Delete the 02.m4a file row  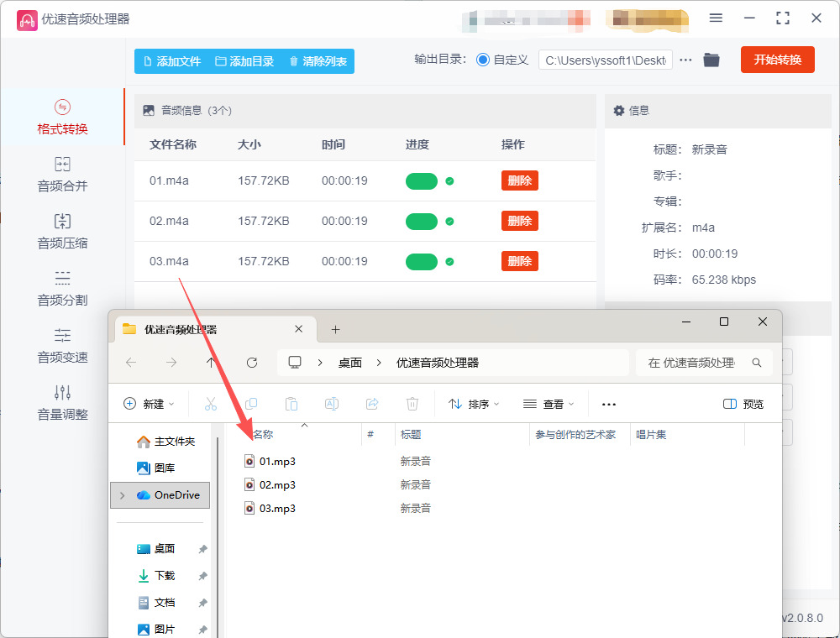tap(519, 221)
